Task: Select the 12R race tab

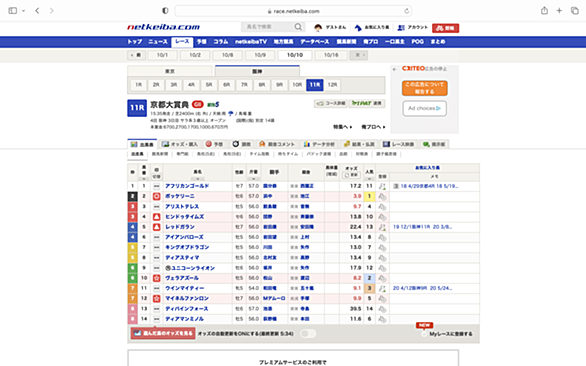Action: click(x=332, y=85)
